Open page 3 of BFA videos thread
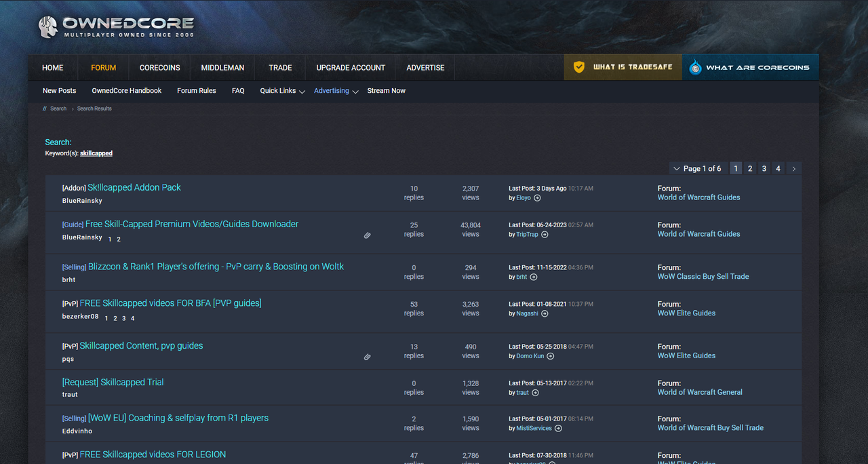The width and height of the screenshot is (868, 464). click(123, 318)
